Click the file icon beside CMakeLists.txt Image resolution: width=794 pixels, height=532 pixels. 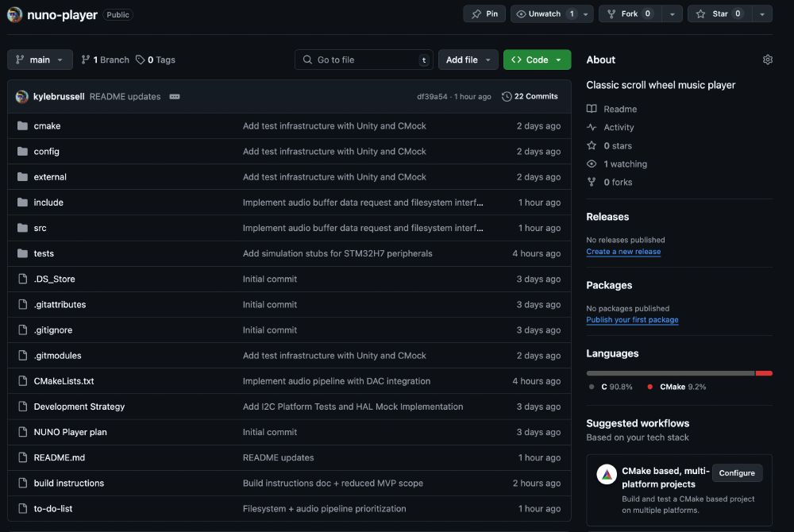(22, 380)
